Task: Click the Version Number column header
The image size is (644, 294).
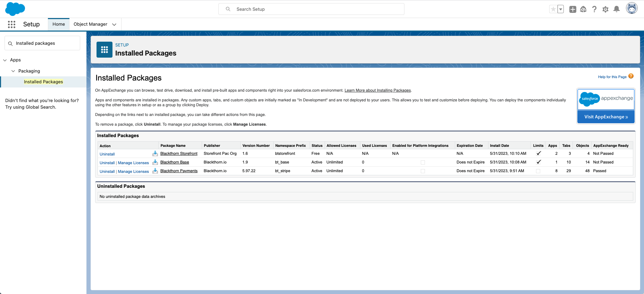Action: click(x=256, y=146)
